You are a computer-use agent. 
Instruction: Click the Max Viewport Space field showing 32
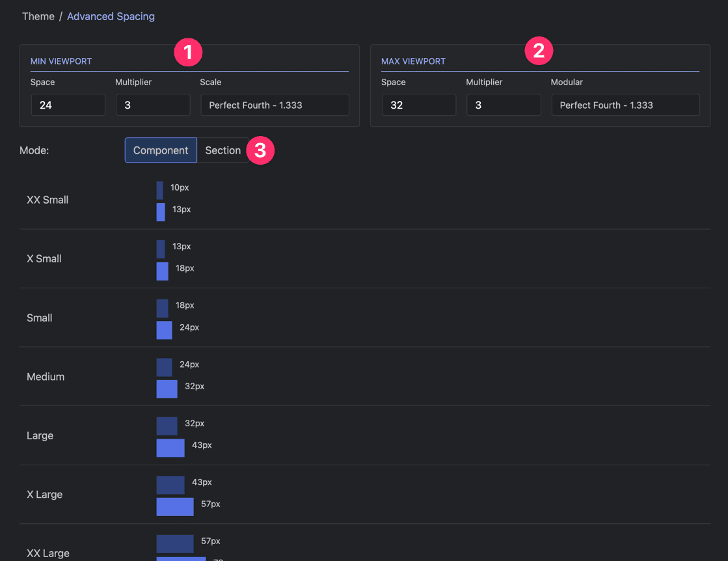tap(419, 105)
